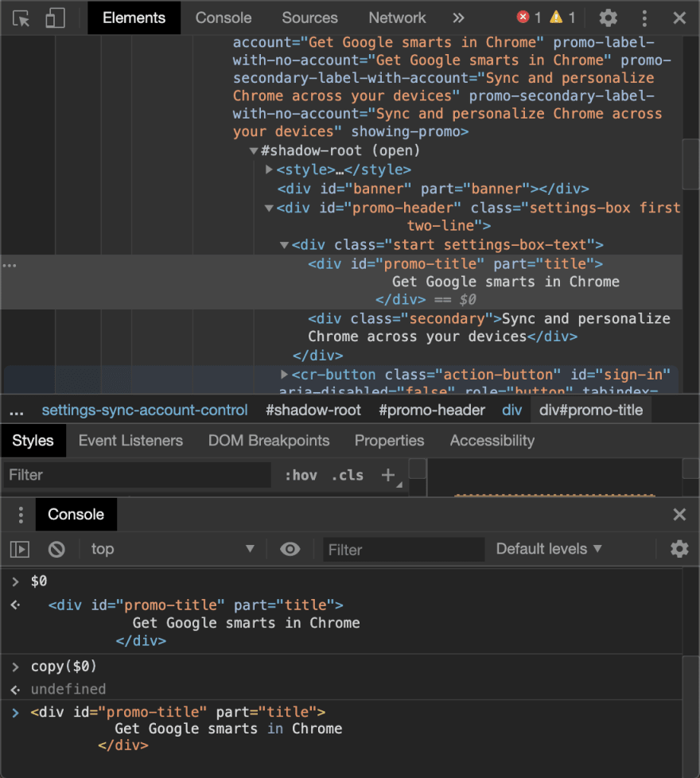Collapse the #shadow-root (open) node

(254, 151)
